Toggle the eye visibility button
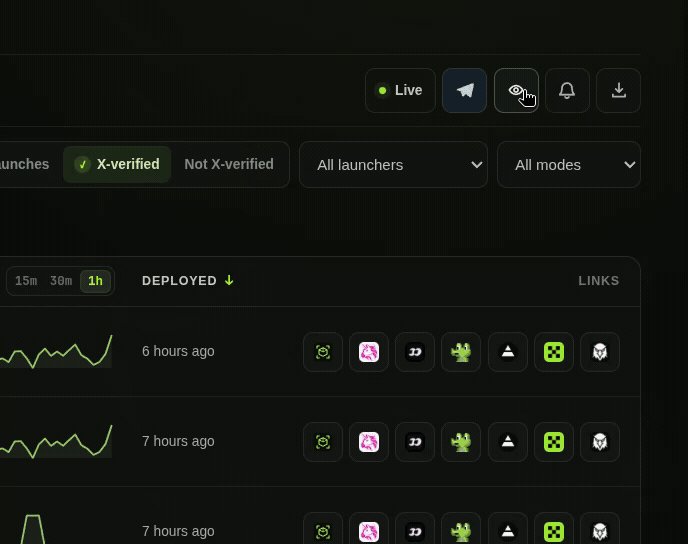Screen dimensions: 688x544 (516, 90)
